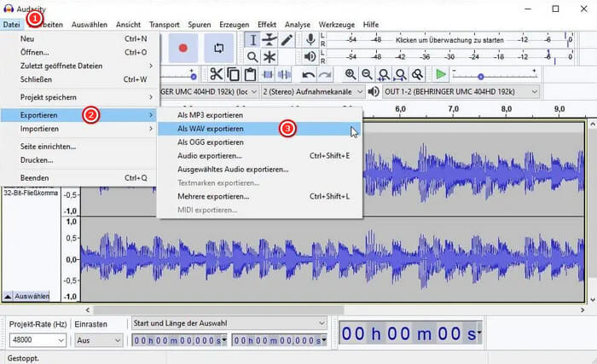
Task: Open the Datei menu
Action: (x=11, y=25)
